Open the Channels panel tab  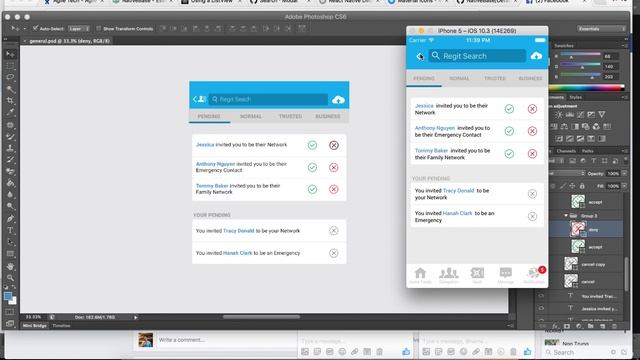566,151
